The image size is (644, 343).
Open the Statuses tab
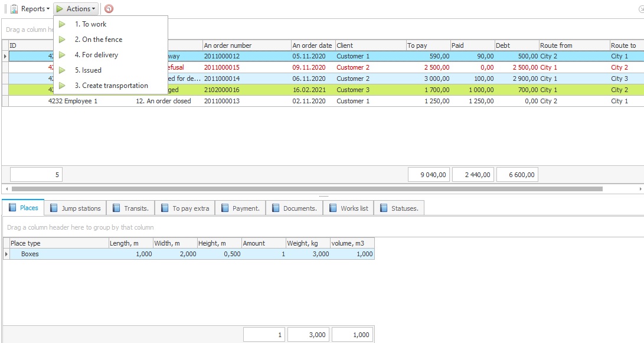pyautogui.click(x=399, y=208)
